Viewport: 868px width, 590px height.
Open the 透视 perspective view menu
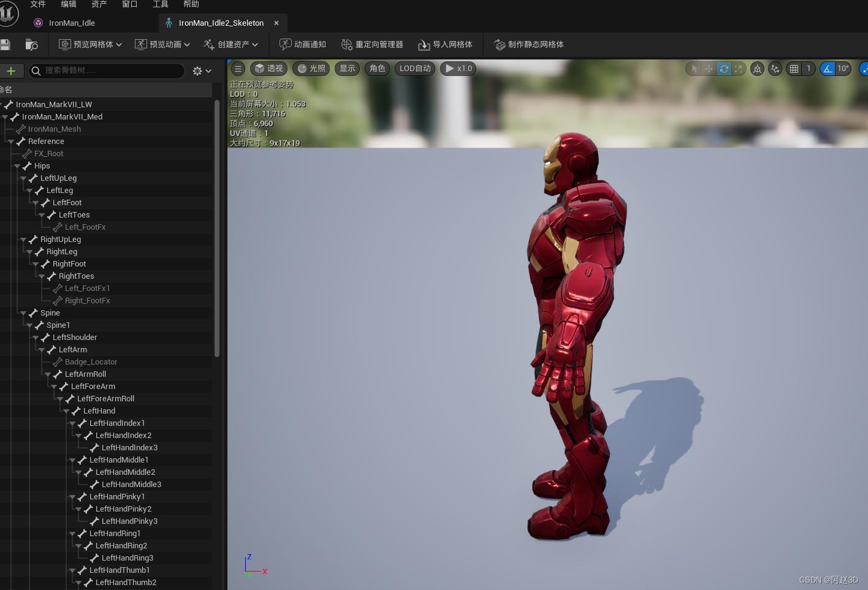[x=268, y=69]
